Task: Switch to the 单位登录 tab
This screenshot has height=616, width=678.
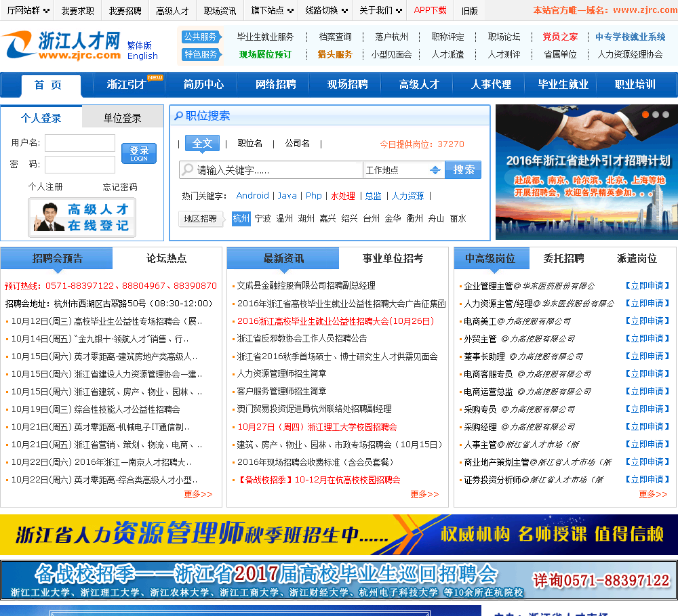Action: [x=122, y=118]
